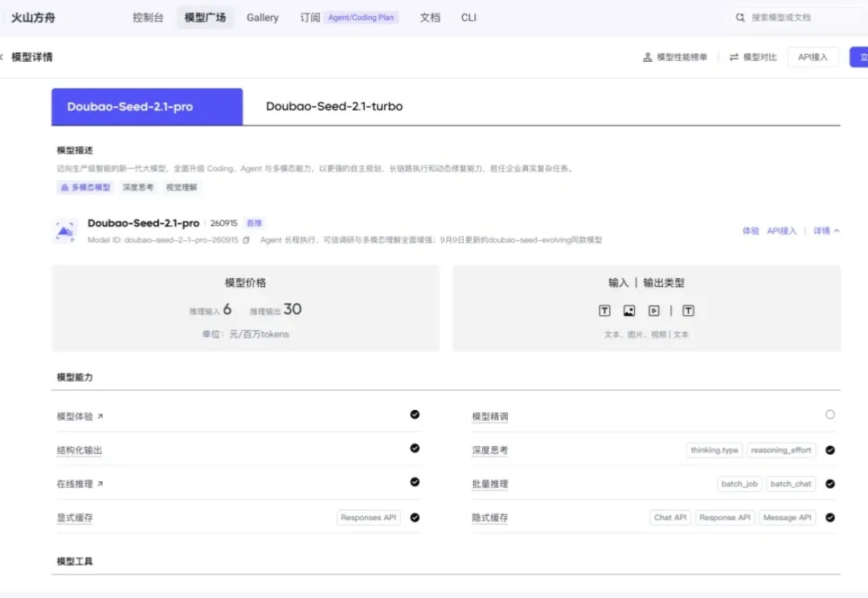Collapse the 详情 expander
This screenshot has height=598, width=868.
[826, 231]
